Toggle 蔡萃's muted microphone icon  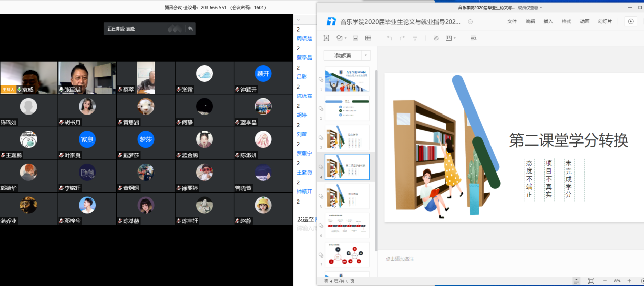pyautogui.click(x=120, y=90)
